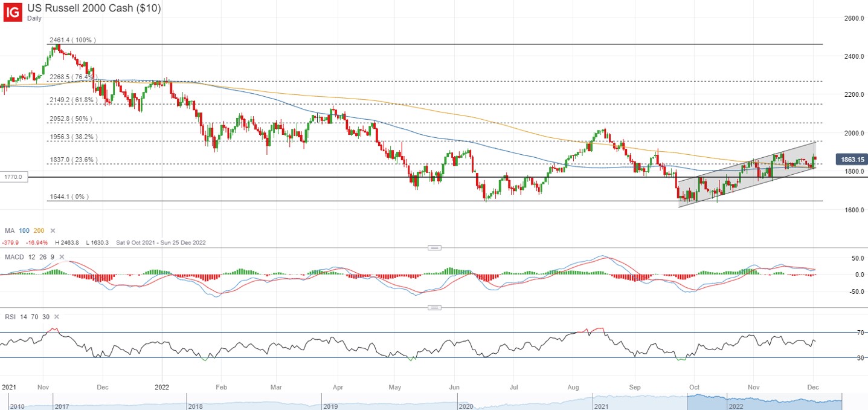Remove the MACD indicator via its x

(63, 257)
